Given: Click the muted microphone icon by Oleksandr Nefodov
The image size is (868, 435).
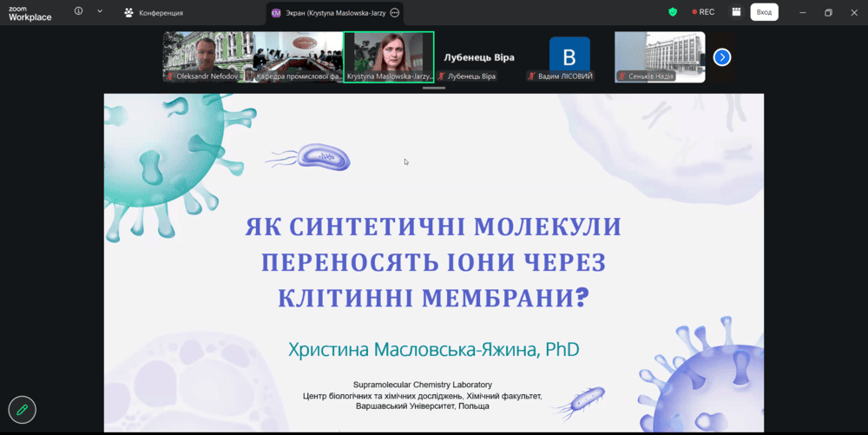Looking at the screenshot, I should [x=170, y=76].
